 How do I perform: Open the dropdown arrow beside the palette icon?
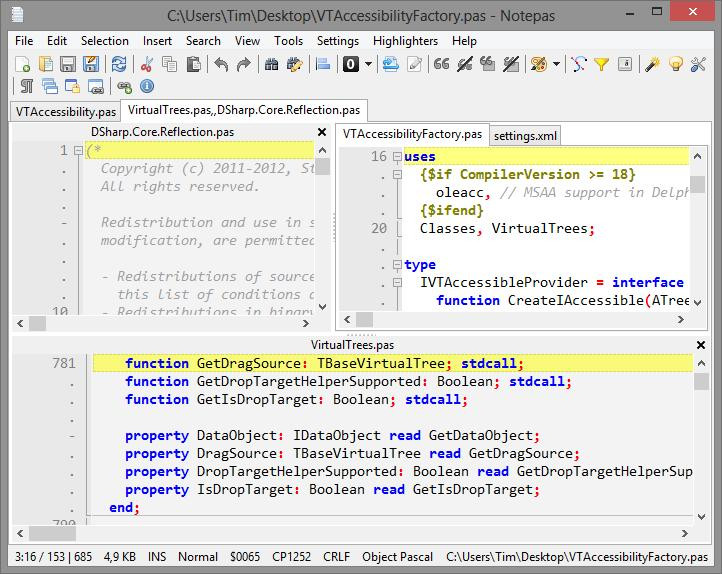coord(556,64)
